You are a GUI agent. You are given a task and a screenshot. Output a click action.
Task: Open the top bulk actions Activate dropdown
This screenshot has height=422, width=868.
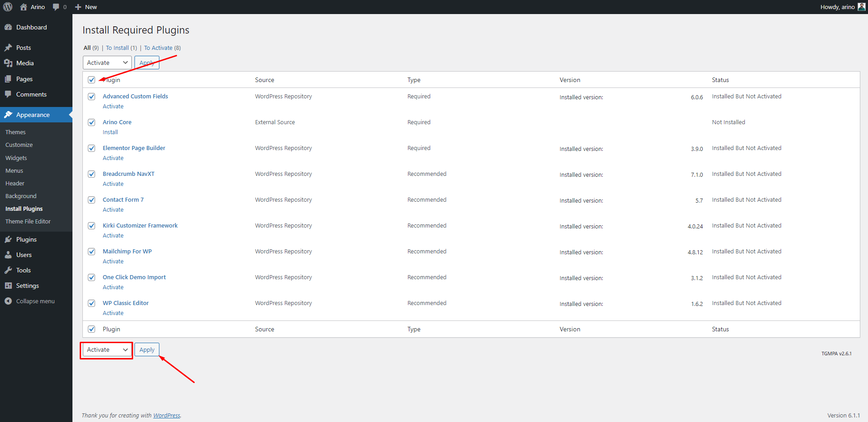[107, 63]
